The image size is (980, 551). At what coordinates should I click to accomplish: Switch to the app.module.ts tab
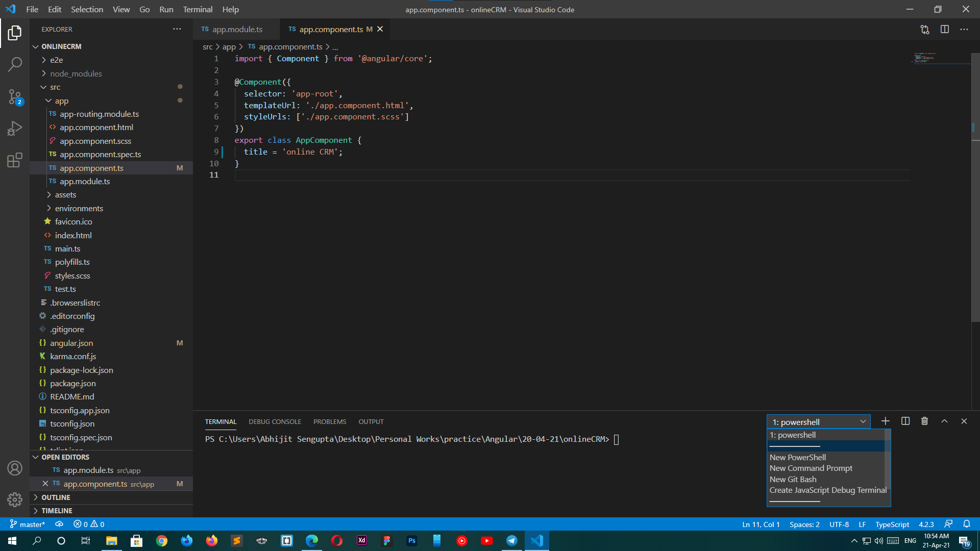[x=237, y=30]
